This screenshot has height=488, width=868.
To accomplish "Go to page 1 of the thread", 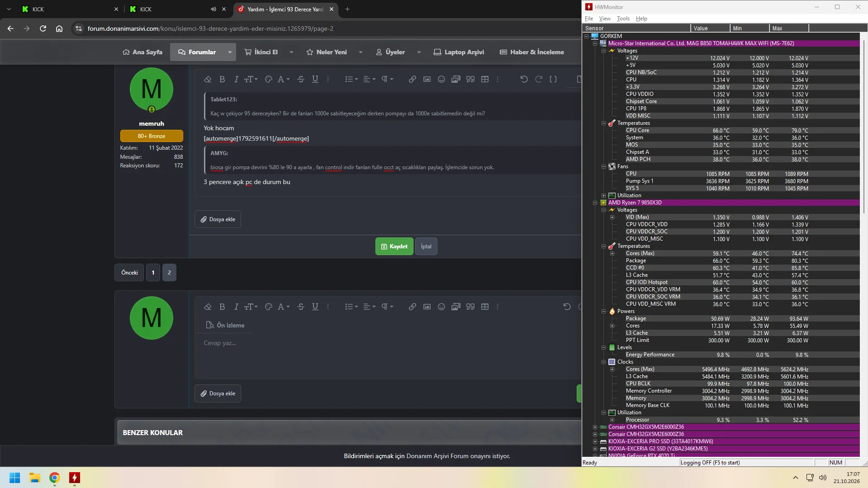I will coord(153,273).
